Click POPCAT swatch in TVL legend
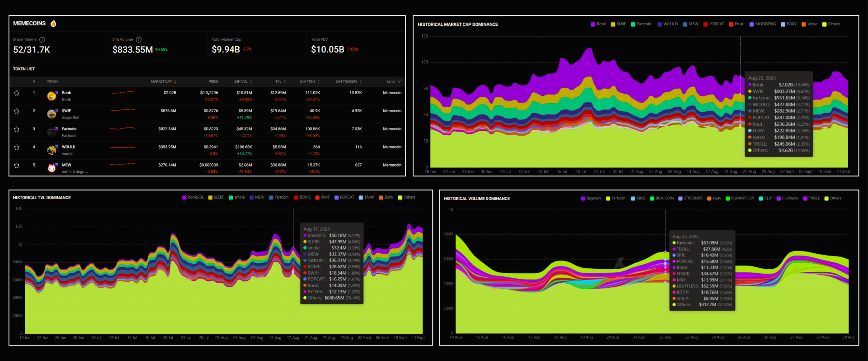This screenshot has height=361, width=868. 336,198
